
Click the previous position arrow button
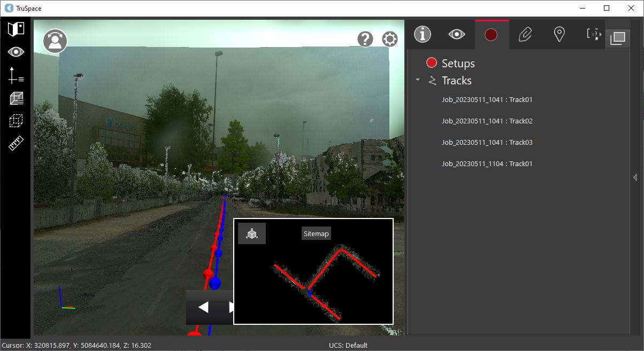point(203,307)
